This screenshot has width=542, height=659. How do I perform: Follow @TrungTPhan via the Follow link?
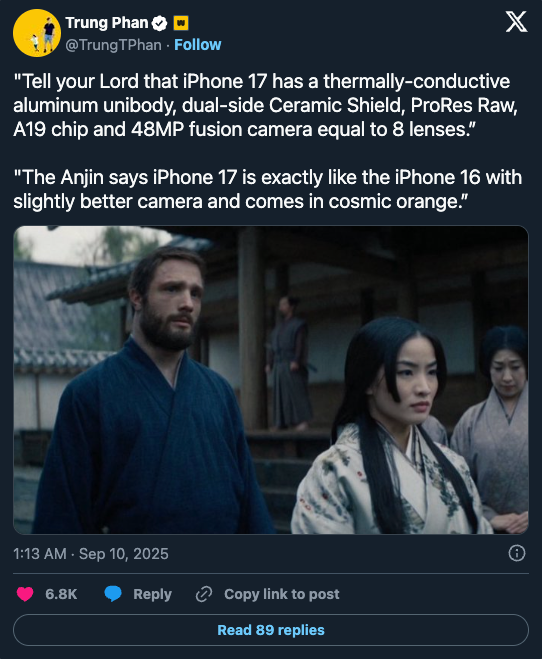[x=197, y=45]
